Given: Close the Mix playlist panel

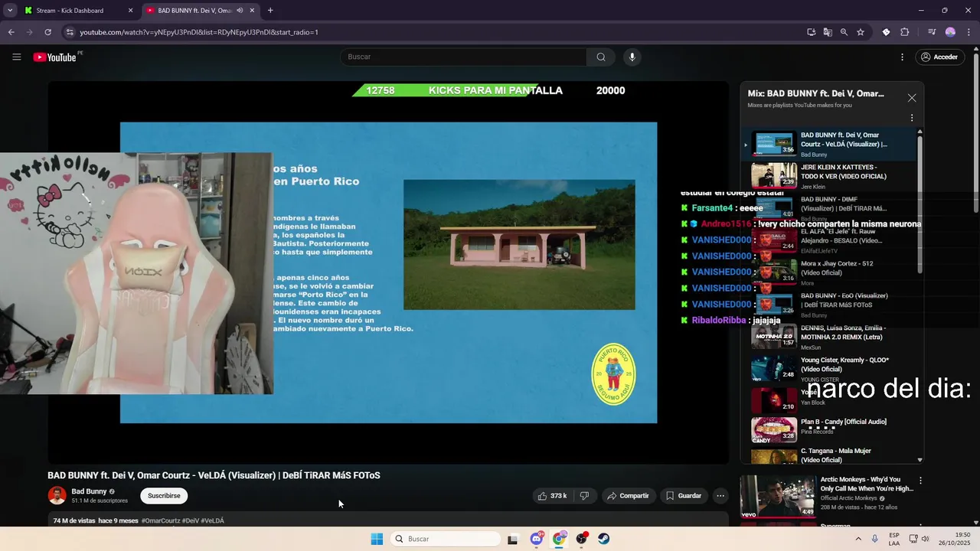Looking at the screenshot, I should (x=912, y=98).
